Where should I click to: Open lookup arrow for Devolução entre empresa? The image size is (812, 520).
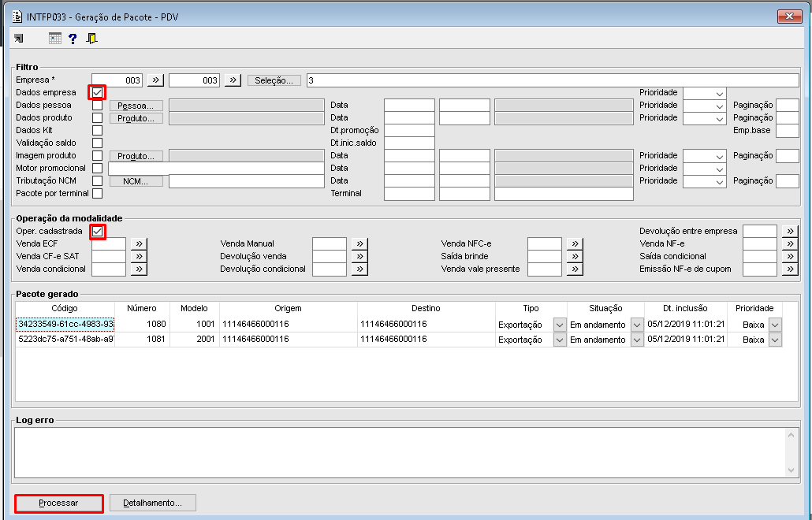coord(790,231)
